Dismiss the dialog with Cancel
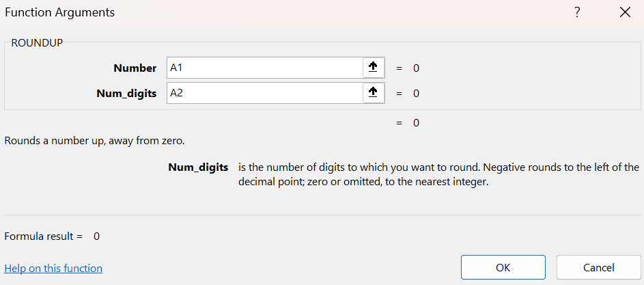Viewport: 644px width, 285px height. [598, 267]
